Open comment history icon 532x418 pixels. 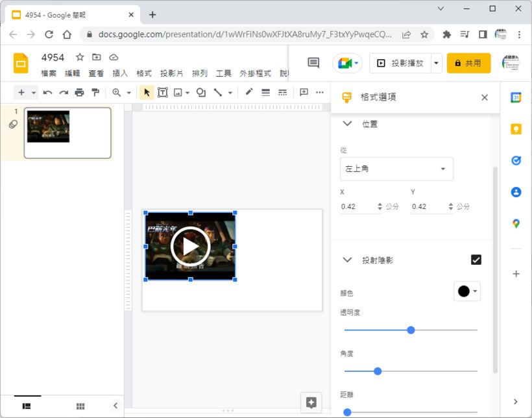[313, 63]
